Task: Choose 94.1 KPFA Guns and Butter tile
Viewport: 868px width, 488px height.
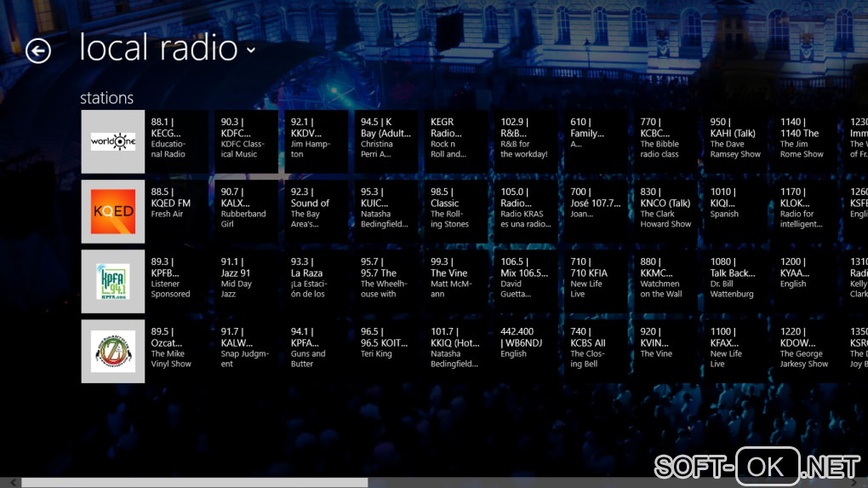Action: (317, 351)
